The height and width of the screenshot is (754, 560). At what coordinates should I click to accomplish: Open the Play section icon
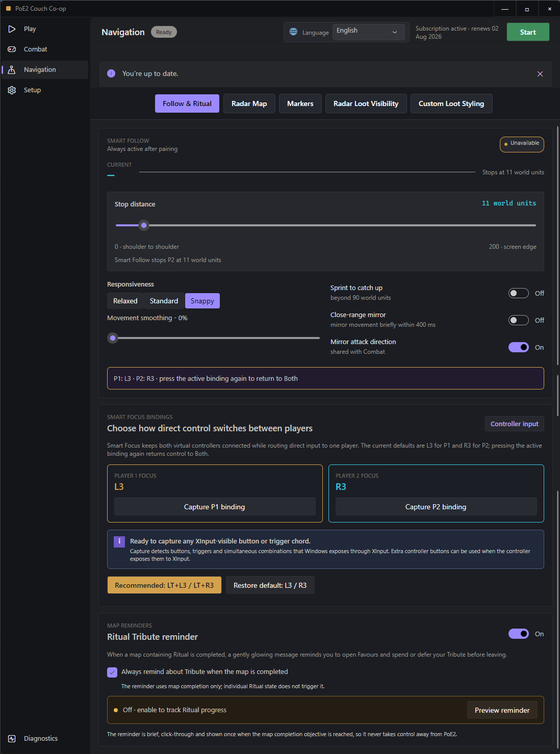[x=12, y=29]
